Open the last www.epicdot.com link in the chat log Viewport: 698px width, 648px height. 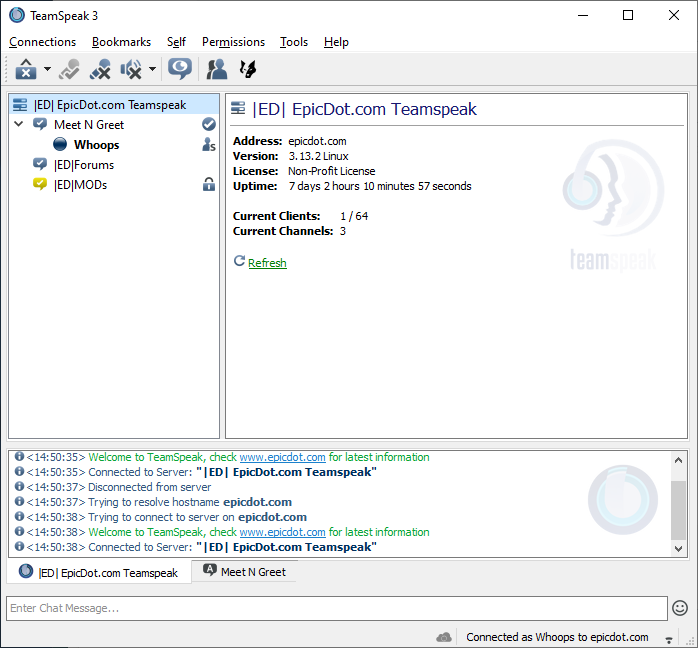(x=282, y=532)
